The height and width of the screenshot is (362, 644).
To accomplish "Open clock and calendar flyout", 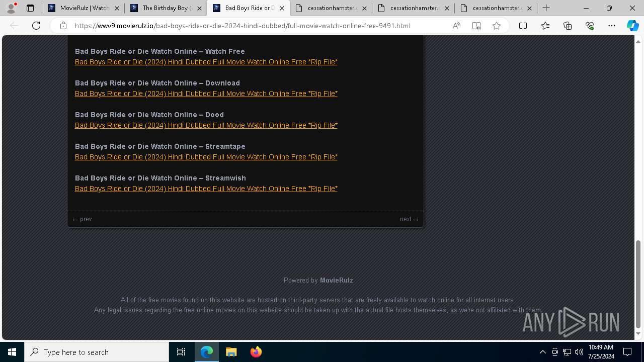I will pyautogui.click(x=601, y=352).
